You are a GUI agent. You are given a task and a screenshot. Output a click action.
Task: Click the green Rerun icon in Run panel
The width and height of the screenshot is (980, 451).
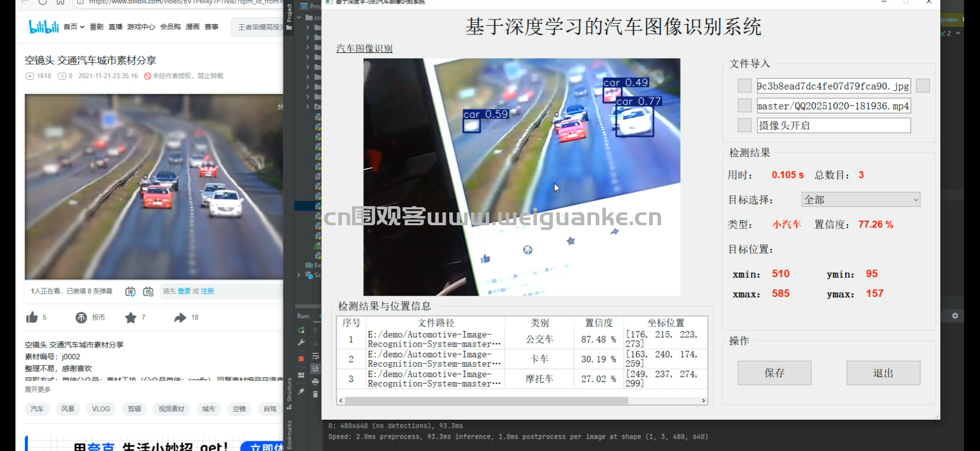coord(301,330)
